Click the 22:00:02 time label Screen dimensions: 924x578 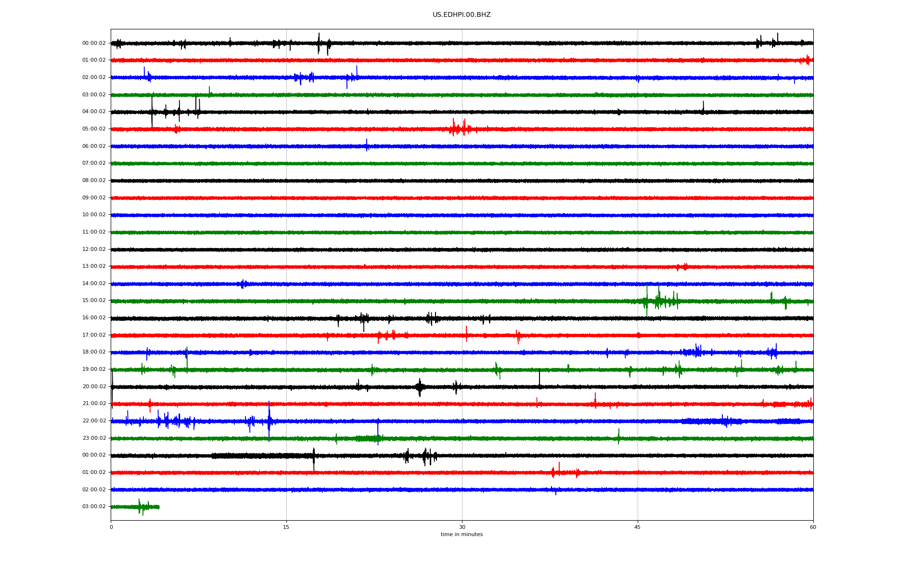click(x=94, y=421)
